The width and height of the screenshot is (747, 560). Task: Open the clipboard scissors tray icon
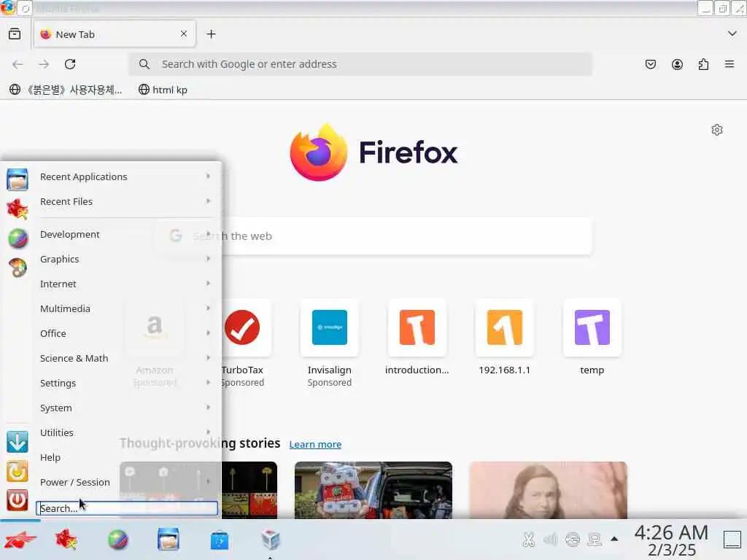tap(528, 540)
